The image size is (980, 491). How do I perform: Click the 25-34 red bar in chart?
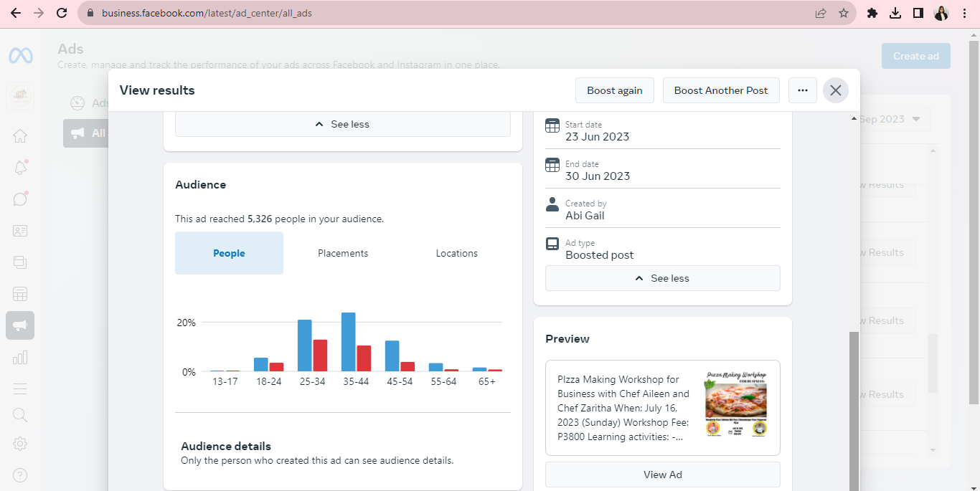(x=320, y=356)
